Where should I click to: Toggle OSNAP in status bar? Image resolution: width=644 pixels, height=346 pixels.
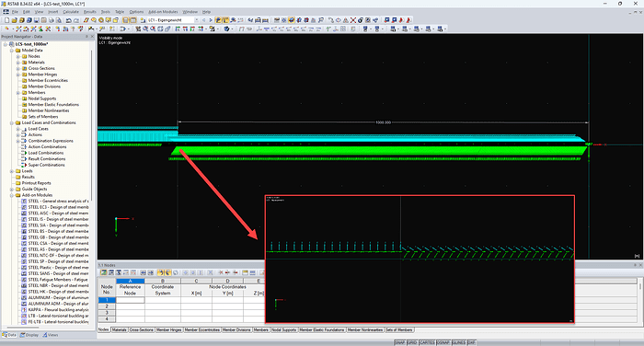(x=443, y=342)
